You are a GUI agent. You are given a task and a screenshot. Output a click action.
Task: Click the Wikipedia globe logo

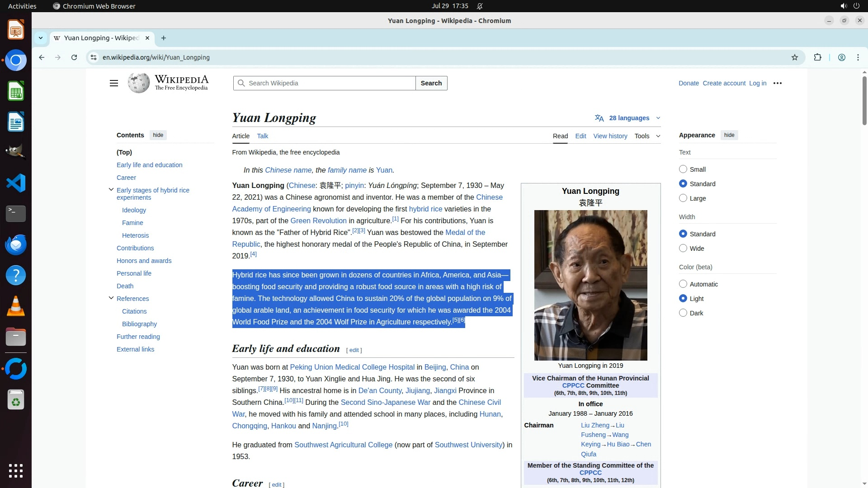click(138, 83)
